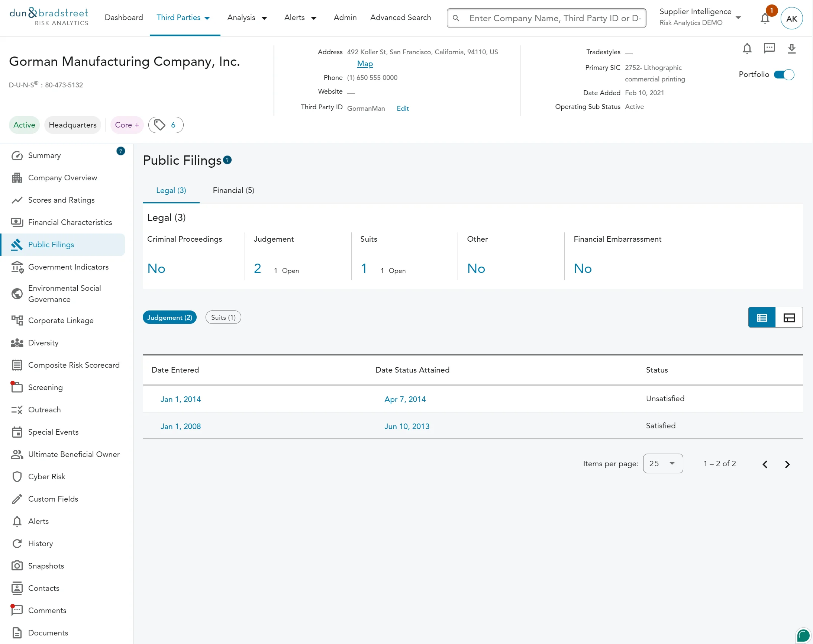Toggle the Portfolio switch off
Image resolution: width=813 pixels, height=644 pixels.
coord(784,75)
